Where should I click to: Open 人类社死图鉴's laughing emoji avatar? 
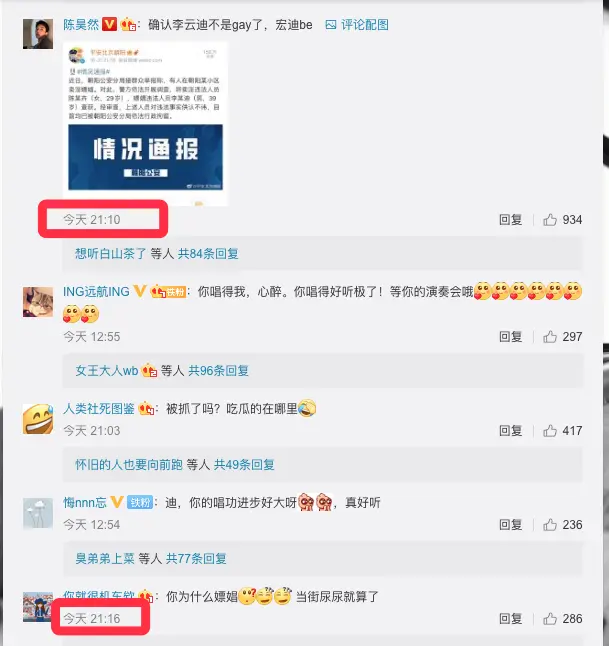coord(38,419)
